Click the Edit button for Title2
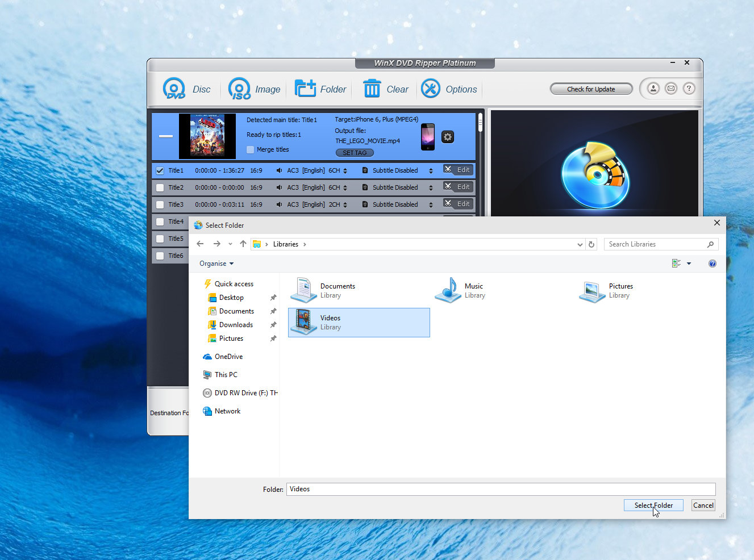Viewport: 754px width, 560px height. (458, 187)
